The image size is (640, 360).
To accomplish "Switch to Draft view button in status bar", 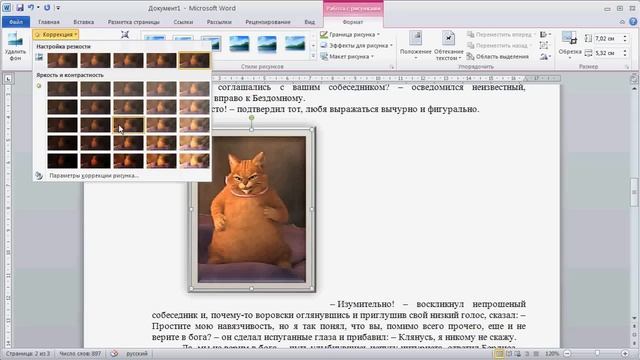I will click(536, 353).
